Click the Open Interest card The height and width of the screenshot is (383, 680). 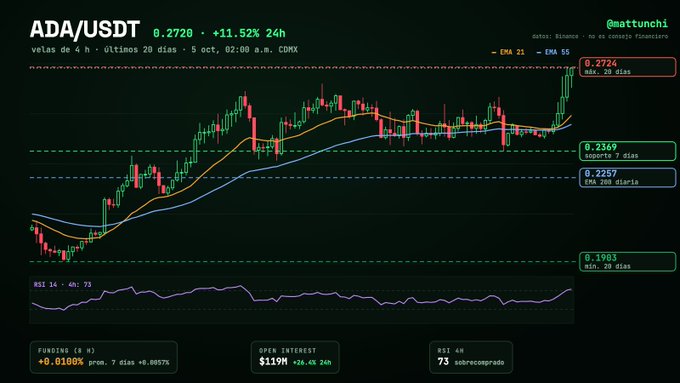[295, 357]
